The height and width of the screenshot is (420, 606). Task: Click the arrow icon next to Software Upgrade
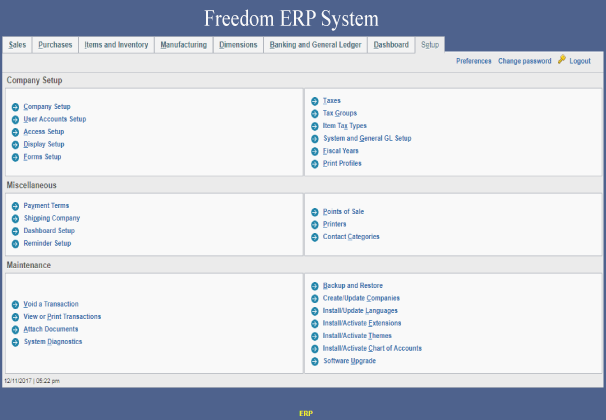(x=315, y=361)
